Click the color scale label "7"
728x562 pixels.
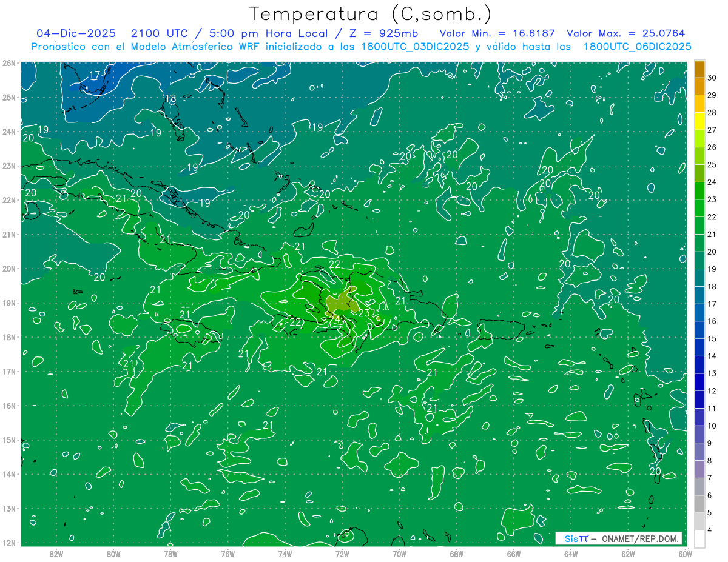point(710,478)
